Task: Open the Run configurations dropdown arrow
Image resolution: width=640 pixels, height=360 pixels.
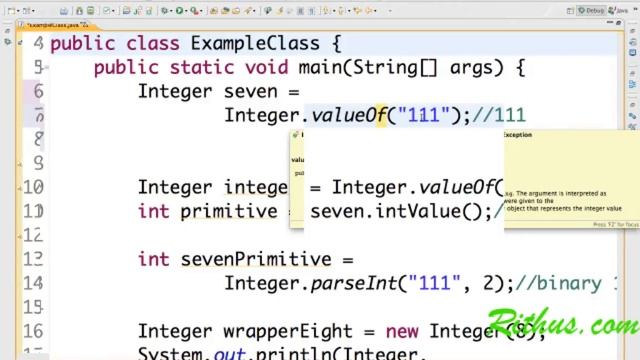Action: point(186,11)
